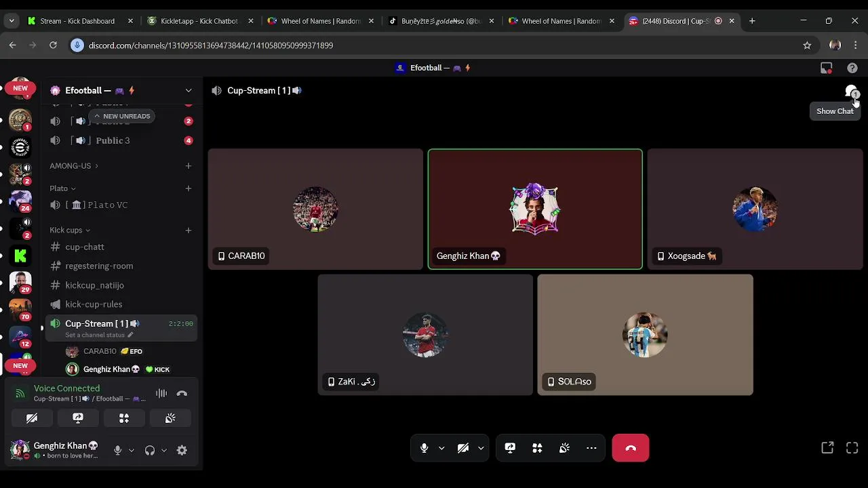Screen dimensions: 868x488
Task: Switch to second Wheel of Names tab
Action: pyautogui.click(x=561, y=21)
